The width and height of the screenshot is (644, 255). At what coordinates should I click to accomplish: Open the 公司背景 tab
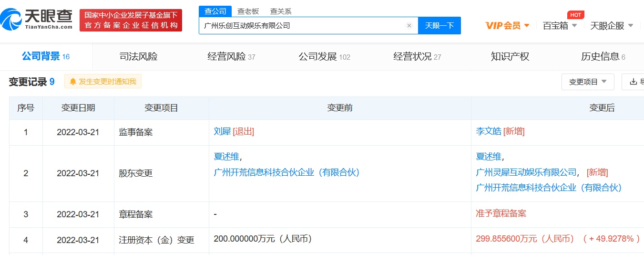click(x=46, y=56)
